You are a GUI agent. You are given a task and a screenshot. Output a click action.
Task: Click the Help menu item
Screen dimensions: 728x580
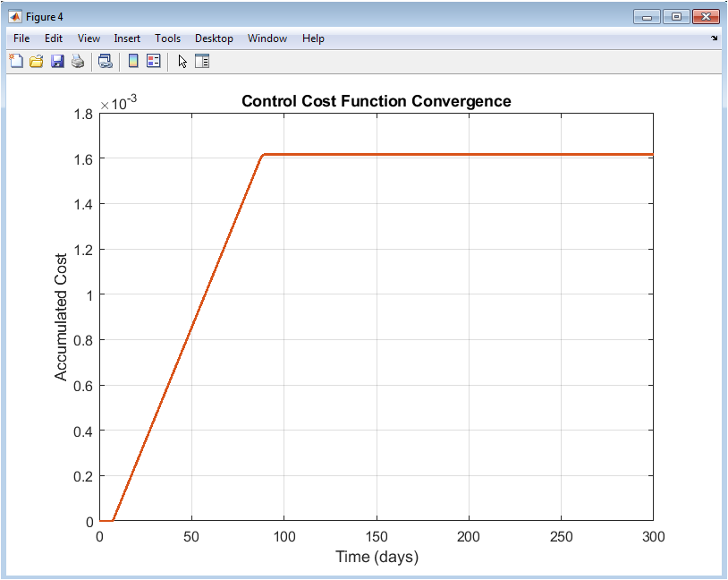[x=313, y=38]
